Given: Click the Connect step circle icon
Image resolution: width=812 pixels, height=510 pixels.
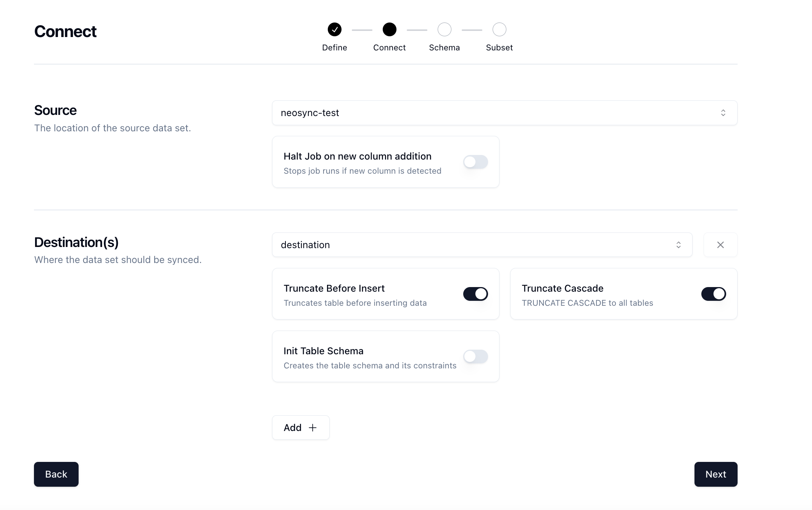Looking at the screenshot, I should click(389, 29).
